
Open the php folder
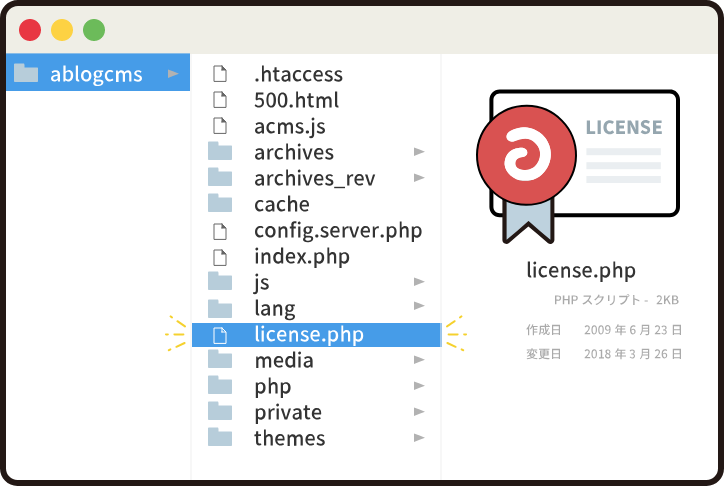pyautogui.click(x=272, y=386)
